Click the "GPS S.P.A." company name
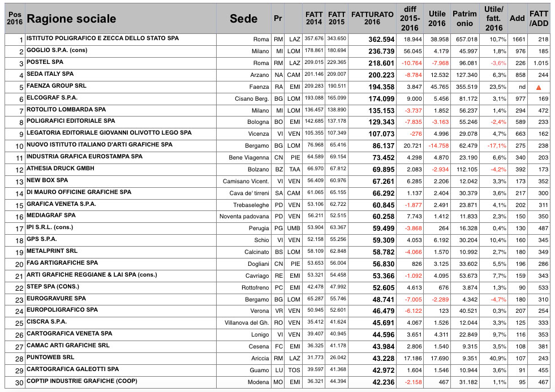The width and height of the screenshot is (555, 392). [x=42, y=239]
